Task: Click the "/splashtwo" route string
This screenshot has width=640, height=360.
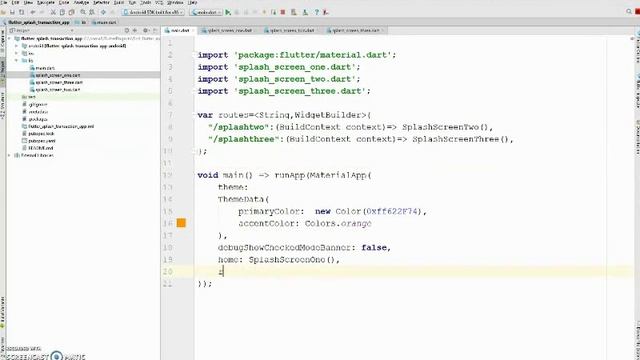Action: tap(238, 127)
